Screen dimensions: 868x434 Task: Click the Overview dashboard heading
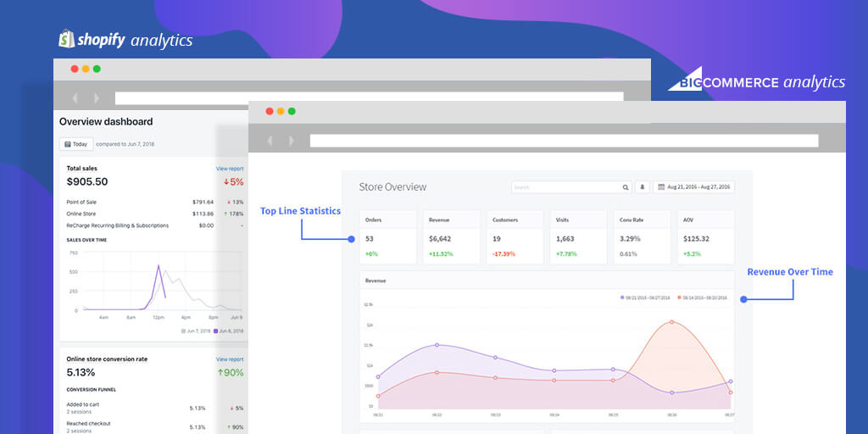click(106, 121)
